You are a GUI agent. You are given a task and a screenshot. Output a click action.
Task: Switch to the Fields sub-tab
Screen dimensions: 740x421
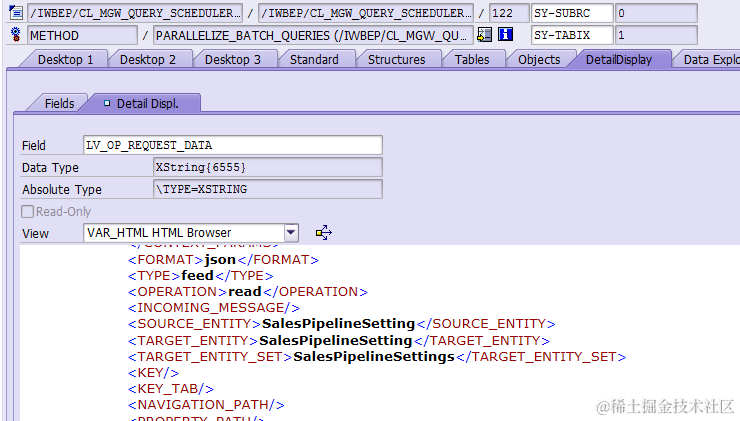click(x=59, y=103)
